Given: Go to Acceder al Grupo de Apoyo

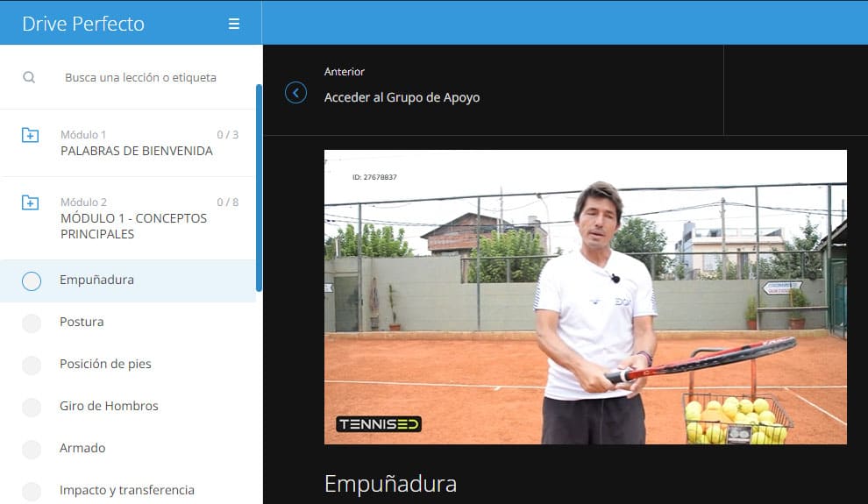Looking at the screenshot, I should pyautogui.click(x=402, y=97).
